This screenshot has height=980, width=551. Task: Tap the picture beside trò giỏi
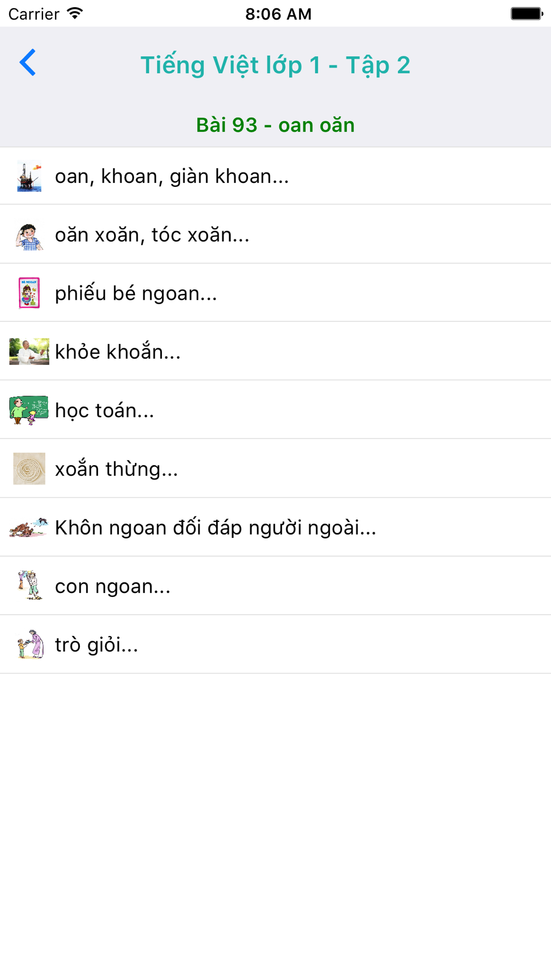[x=29, y=644]
